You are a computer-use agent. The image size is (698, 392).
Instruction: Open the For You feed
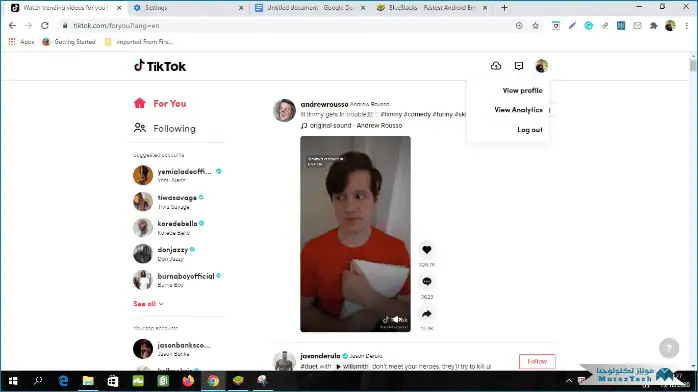[x=160, y=104]
